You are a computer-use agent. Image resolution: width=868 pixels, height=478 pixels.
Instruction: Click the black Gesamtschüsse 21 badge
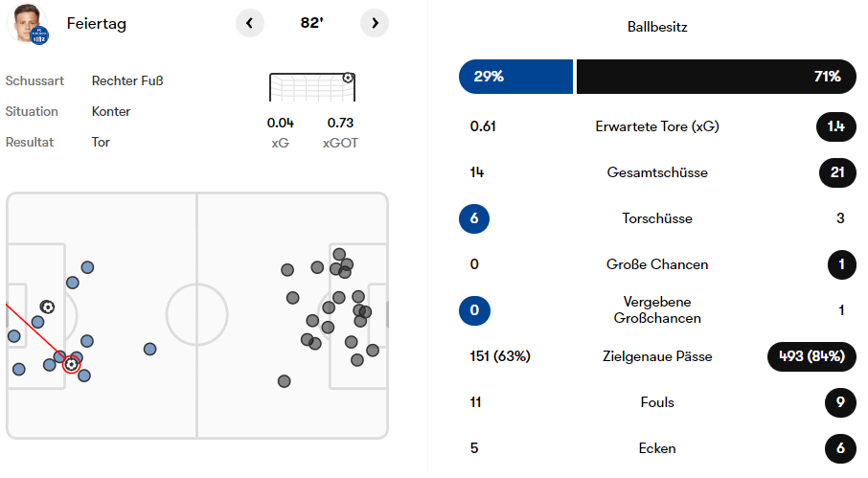coord(838,172)
